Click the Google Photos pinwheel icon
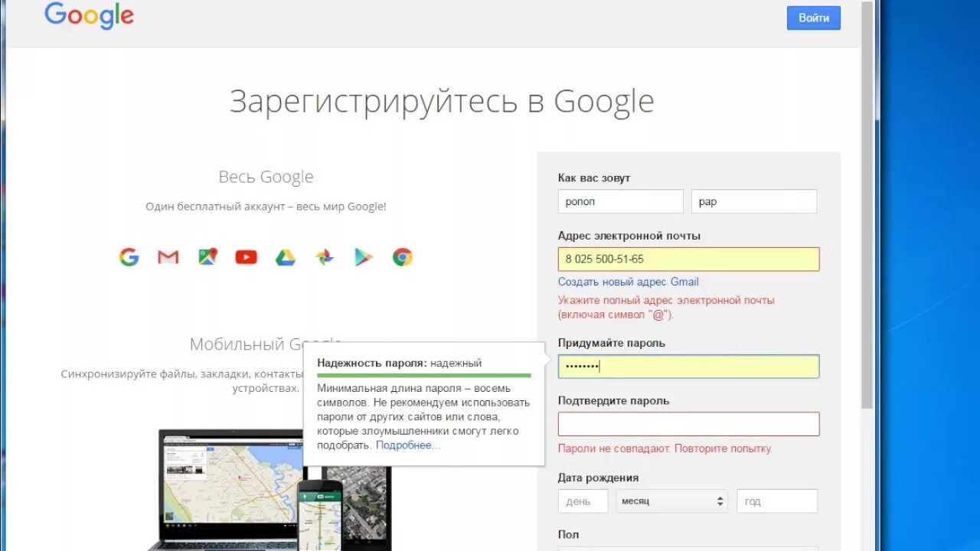This screenshot has height=551, width=980. tap(325, 257)
